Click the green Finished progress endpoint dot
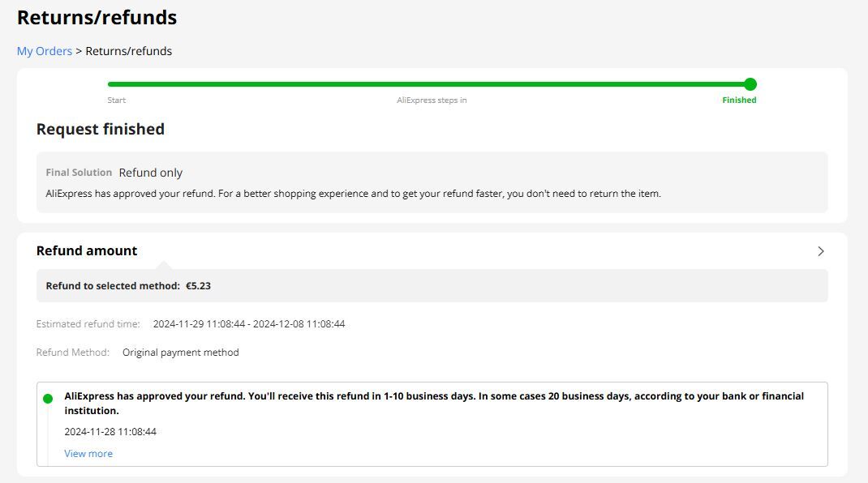 coord(750,84)
